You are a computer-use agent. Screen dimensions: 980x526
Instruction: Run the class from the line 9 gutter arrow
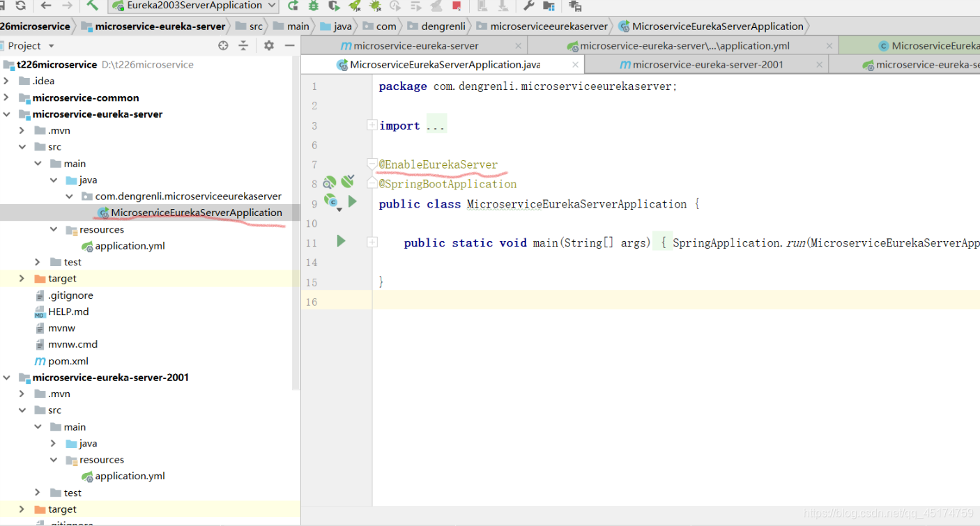tap(353, 201)
